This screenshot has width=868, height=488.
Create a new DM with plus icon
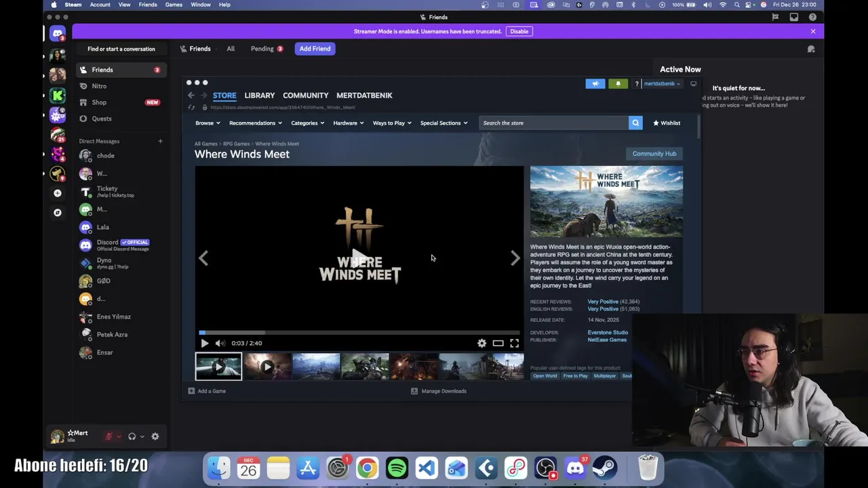tap(160, 141)
